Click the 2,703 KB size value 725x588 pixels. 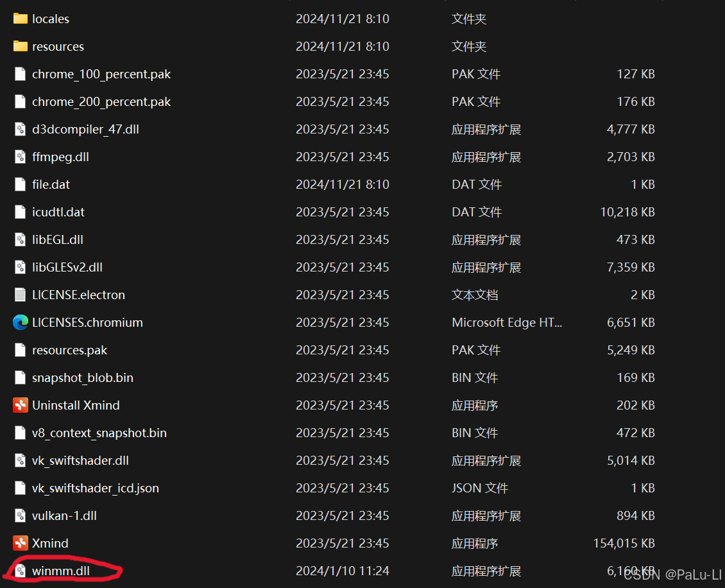(631, 157)
